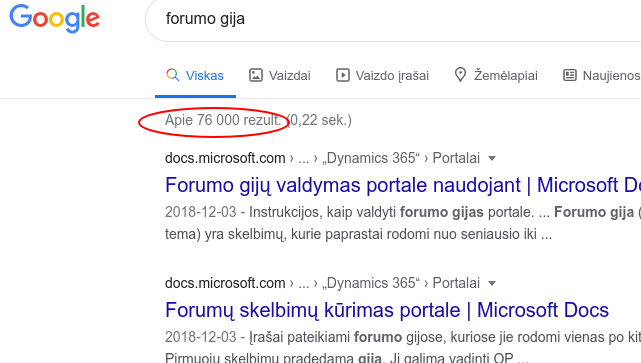Open the 'Forumų skelbimų kūrimas portale' result
The height and width of the screenshot is (363, 641).
tap(387, 310)
